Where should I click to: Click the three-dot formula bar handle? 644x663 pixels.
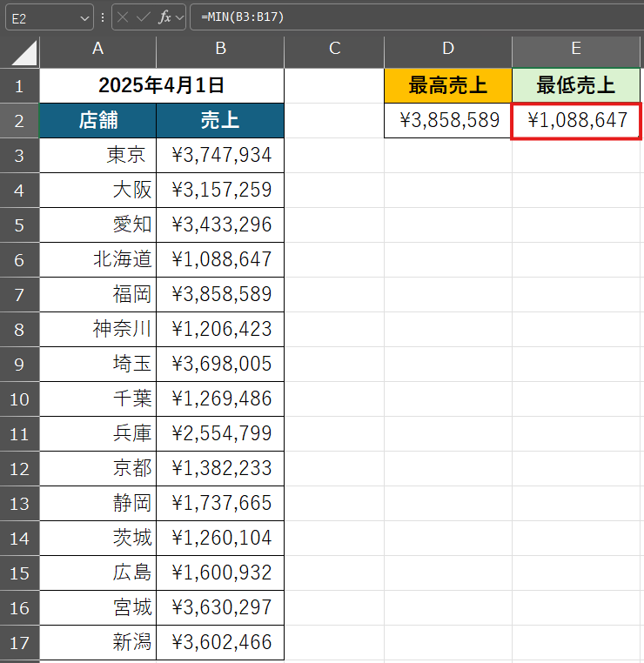103,17
